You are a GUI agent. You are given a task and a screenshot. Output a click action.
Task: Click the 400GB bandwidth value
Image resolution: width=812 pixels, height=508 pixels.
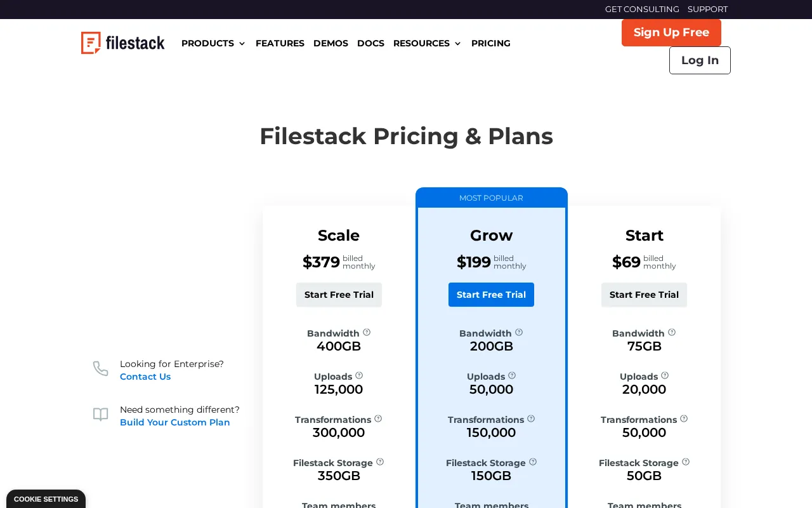339,346
